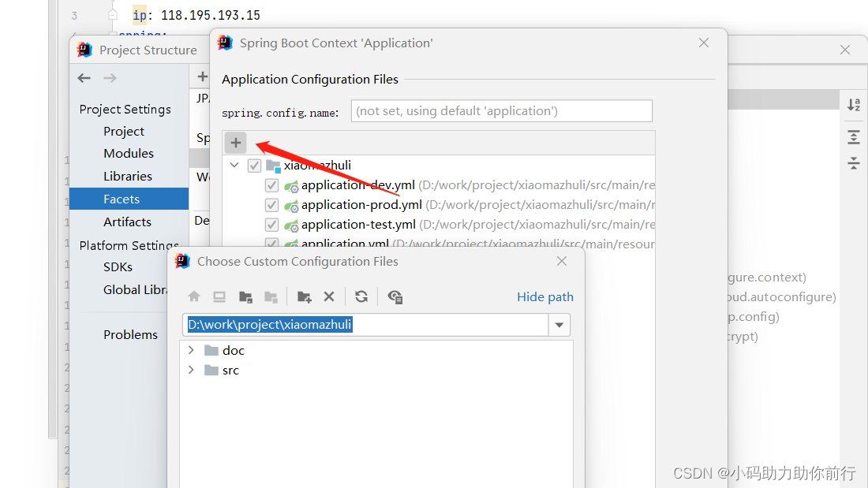Collapse the xiaomazhuli configuration group
This screenshot has height=488, width=868.
click(x=234, y=165)
